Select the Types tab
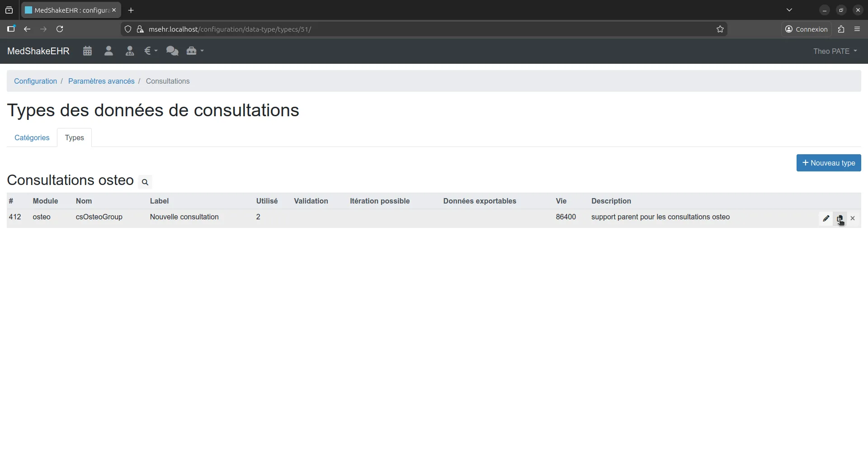 (74, 137)
